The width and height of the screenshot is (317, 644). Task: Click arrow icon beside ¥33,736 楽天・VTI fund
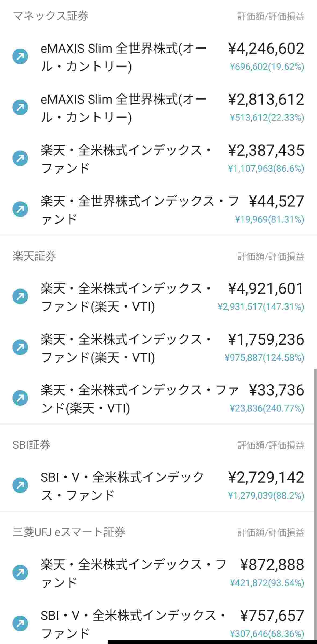[x=20, y=398]
